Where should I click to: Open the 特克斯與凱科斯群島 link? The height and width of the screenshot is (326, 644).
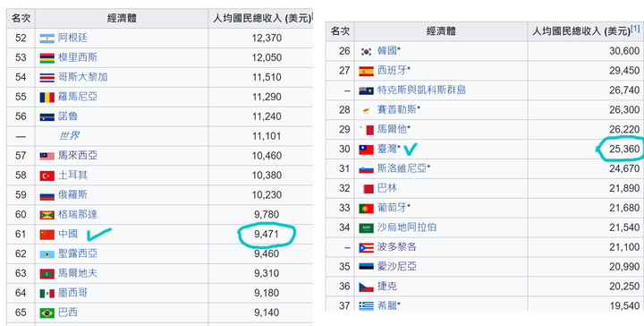tap(421, 90)
